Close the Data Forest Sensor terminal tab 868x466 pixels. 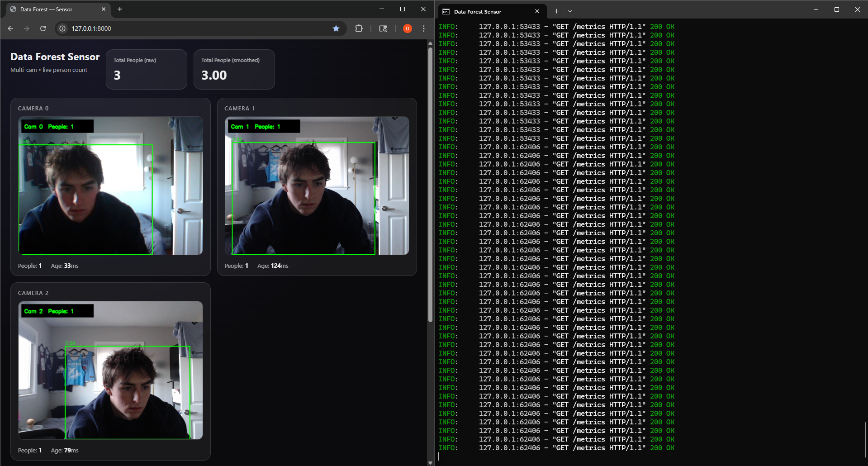[537, 11]
